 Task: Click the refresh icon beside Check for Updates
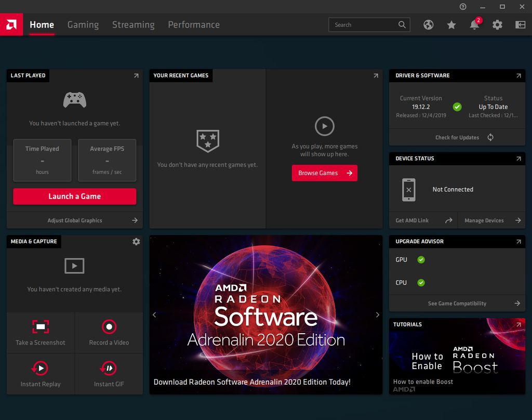pos(490,137)
